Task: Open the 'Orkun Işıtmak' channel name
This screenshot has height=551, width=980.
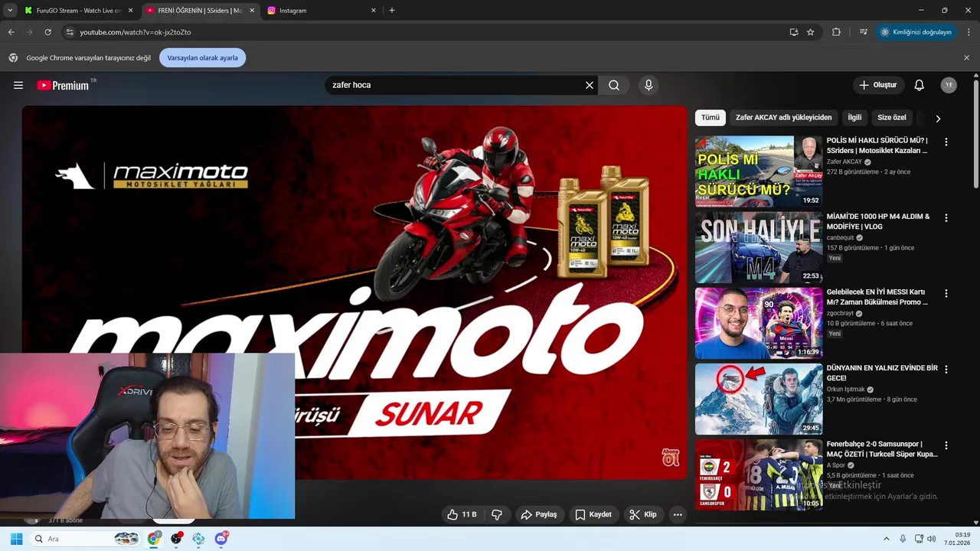Action: (x=845, y=390)
